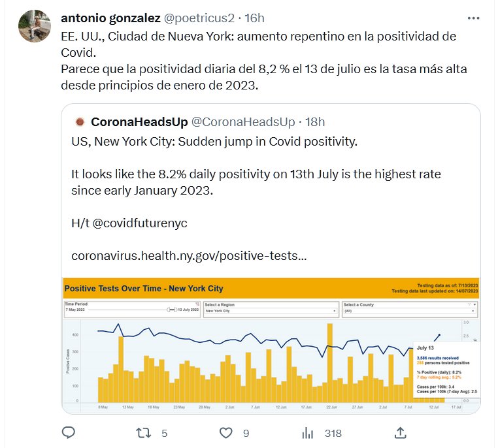The width and height of the screenshot is (498, 448).
Task: Share the tweet using the share icon
Action: coord(401,432)
